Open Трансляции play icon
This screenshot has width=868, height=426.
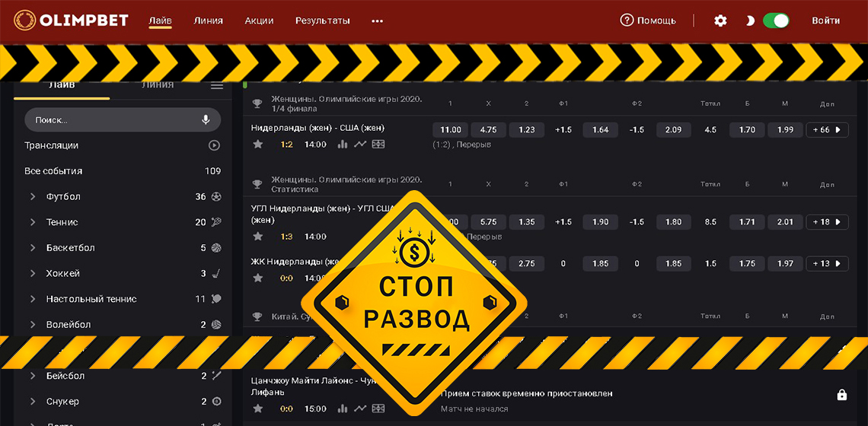(214, 145)
